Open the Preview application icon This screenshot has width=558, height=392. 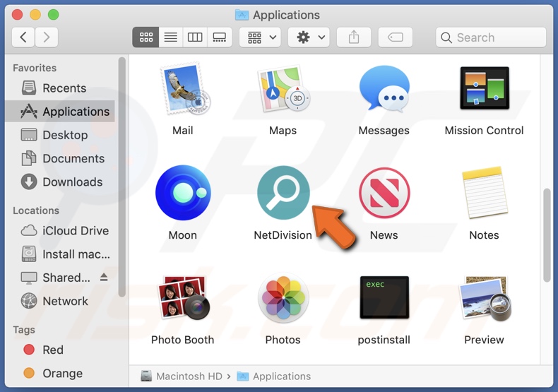pos(485,297)
